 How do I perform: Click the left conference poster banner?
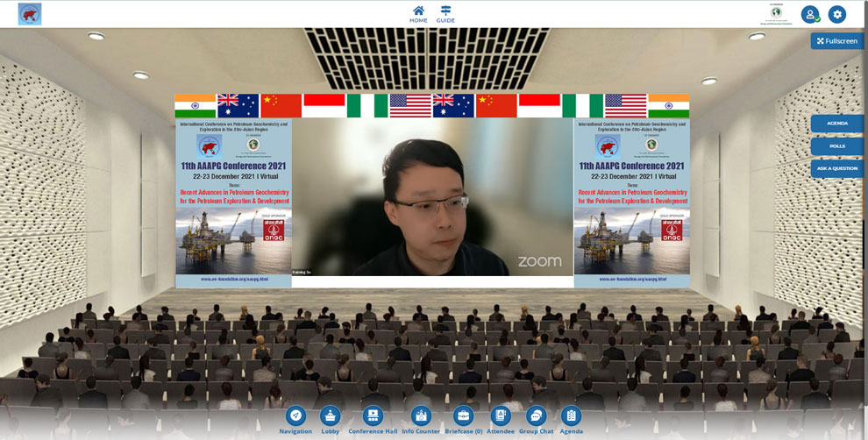pos(233,202)
